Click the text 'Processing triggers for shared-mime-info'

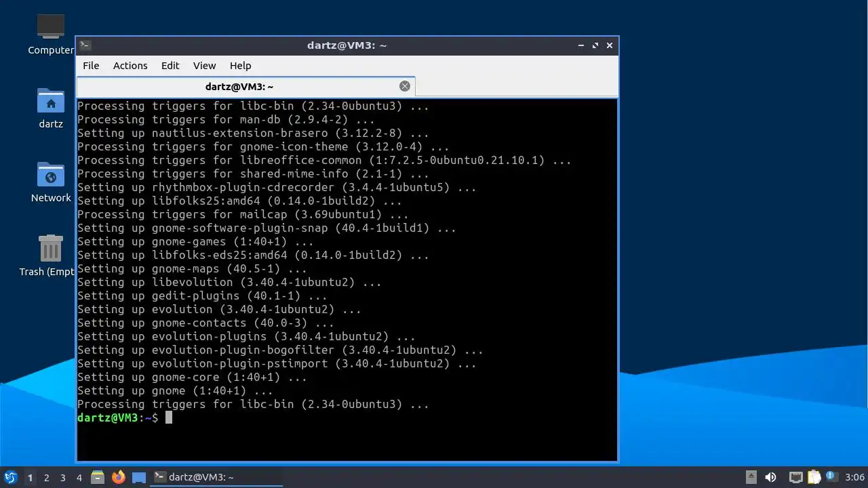(x=212, y=174)
